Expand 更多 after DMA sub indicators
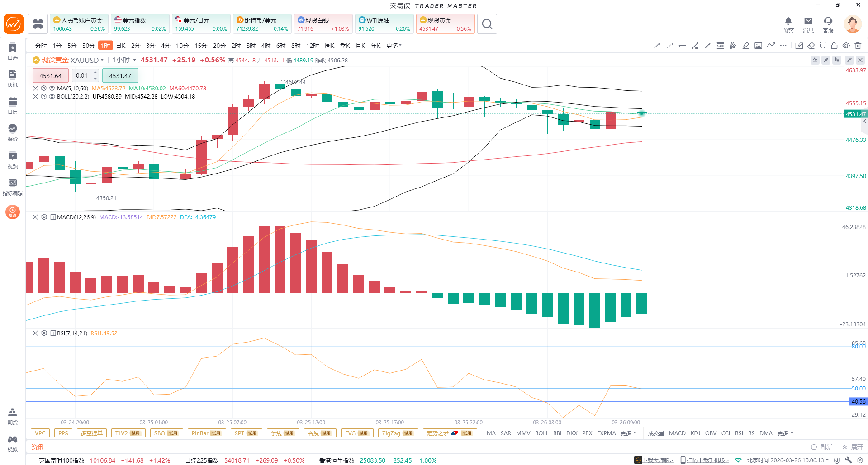 click(x=786, y=433)
